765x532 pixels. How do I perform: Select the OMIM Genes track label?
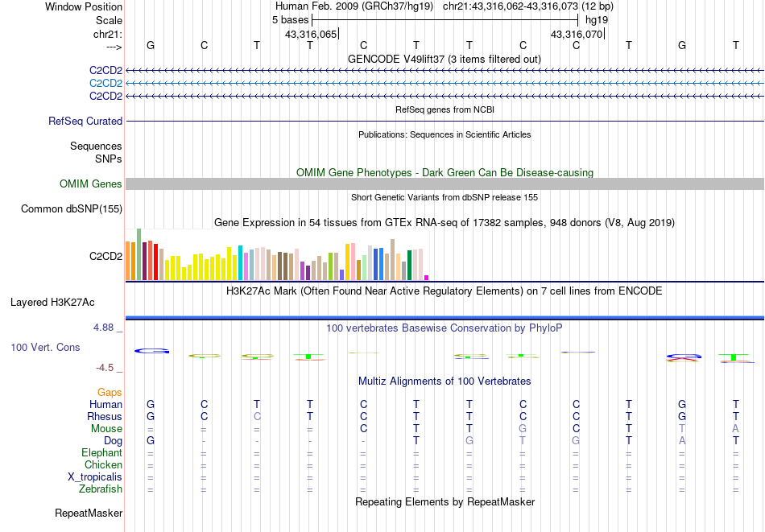91,184
